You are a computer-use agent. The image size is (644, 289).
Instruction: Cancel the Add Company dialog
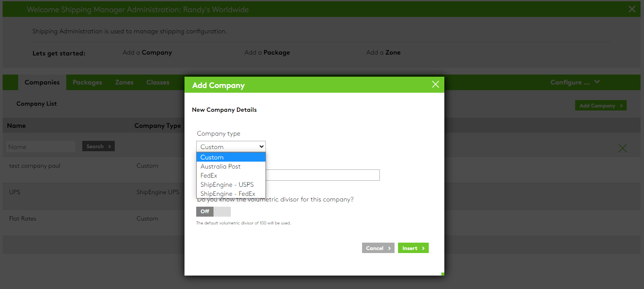378,247
